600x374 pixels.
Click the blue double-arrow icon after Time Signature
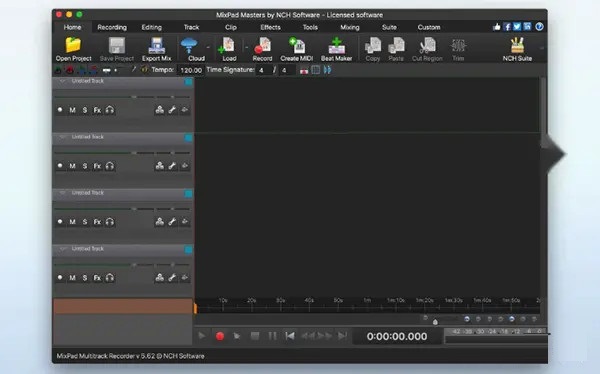click(x=328, y=70)
